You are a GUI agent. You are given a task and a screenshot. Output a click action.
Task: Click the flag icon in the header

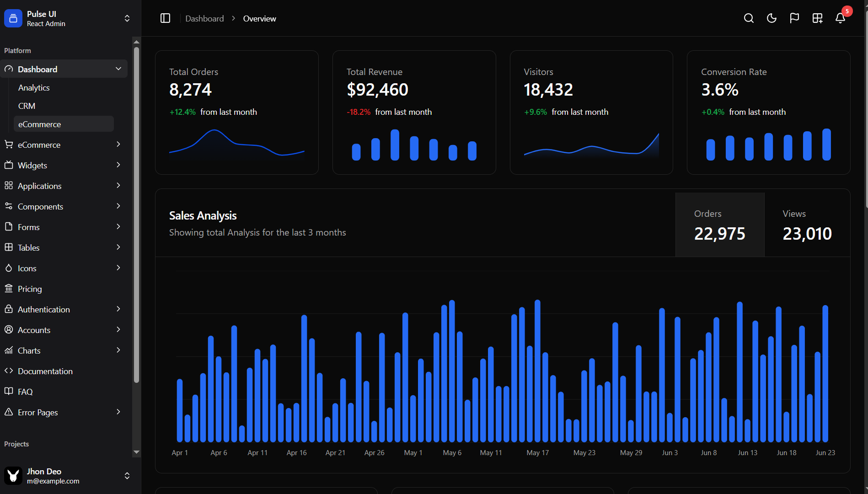pyautogui.click(x=794, y=18)
